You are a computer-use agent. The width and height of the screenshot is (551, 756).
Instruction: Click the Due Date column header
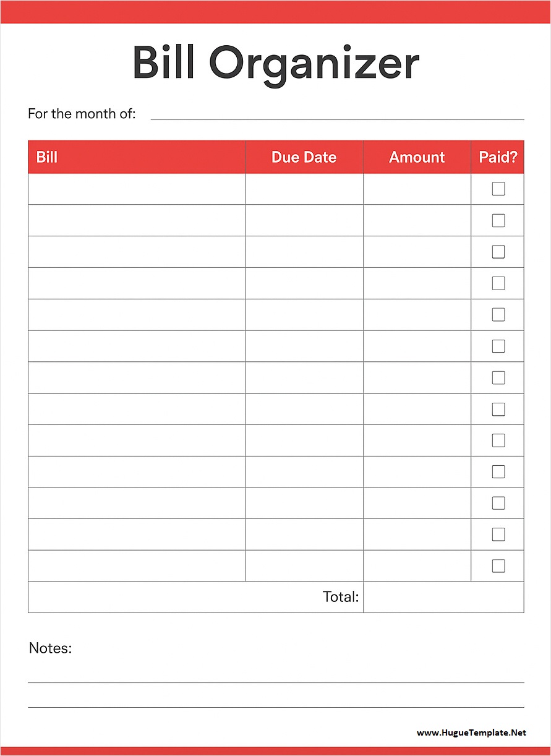pyautogui.click(x=304, y=157)
